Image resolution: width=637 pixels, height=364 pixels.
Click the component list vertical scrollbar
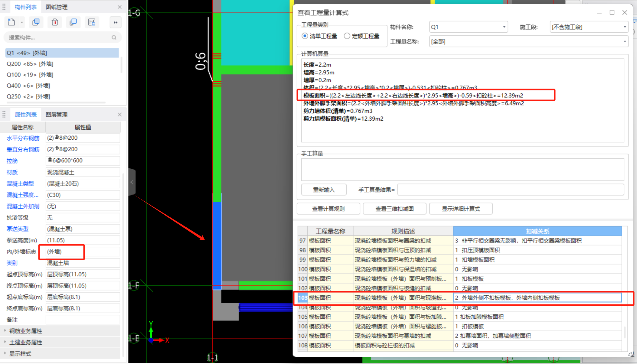point(121,65)
